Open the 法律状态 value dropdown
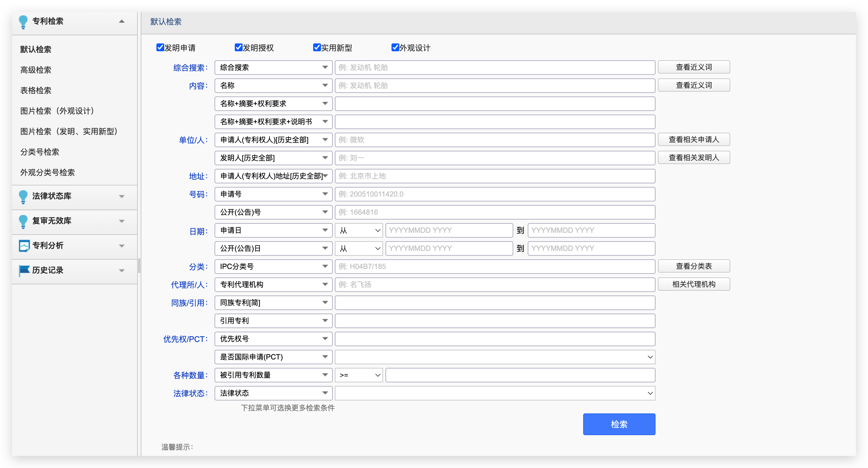 495,394
